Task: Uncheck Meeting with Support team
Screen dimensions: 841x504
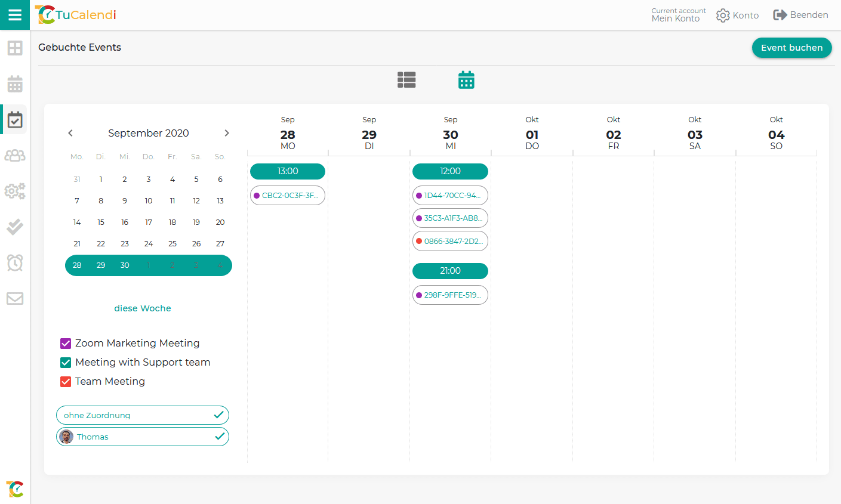Action: point(66,362)
